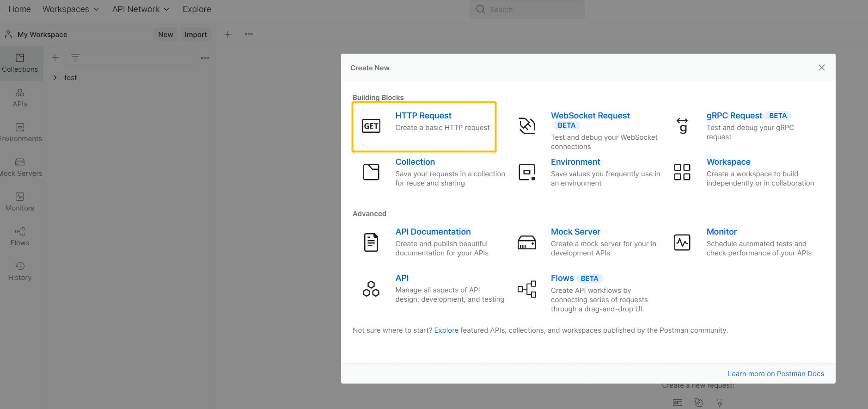This screenshot has width=868, height=409.
Task: Click the filter icon in collections panel
Action: coord(75,58)
